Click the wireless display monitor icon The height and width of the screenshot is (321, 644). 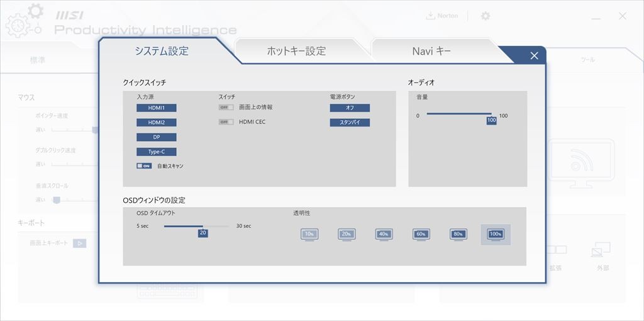[582, 164]
